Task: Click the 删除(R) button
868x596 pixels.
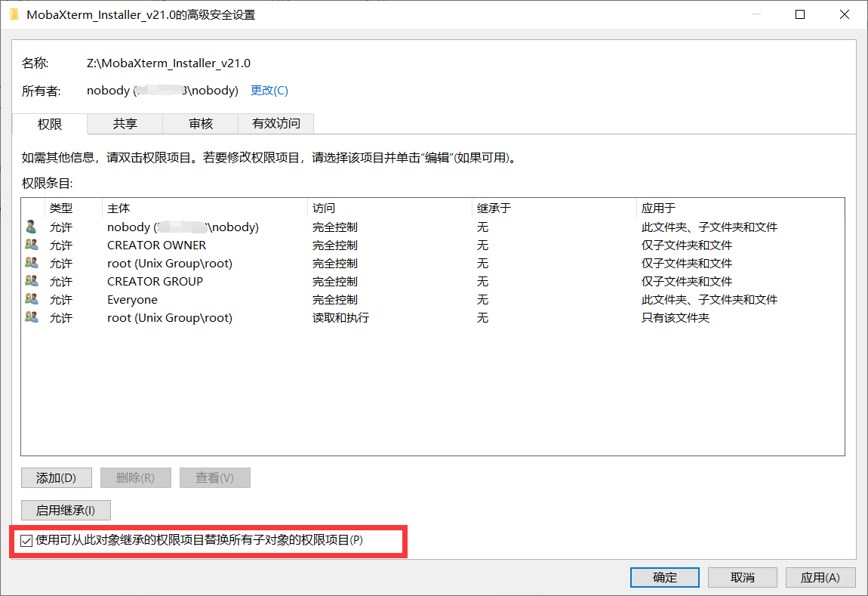Action: [x=136, y=477]
